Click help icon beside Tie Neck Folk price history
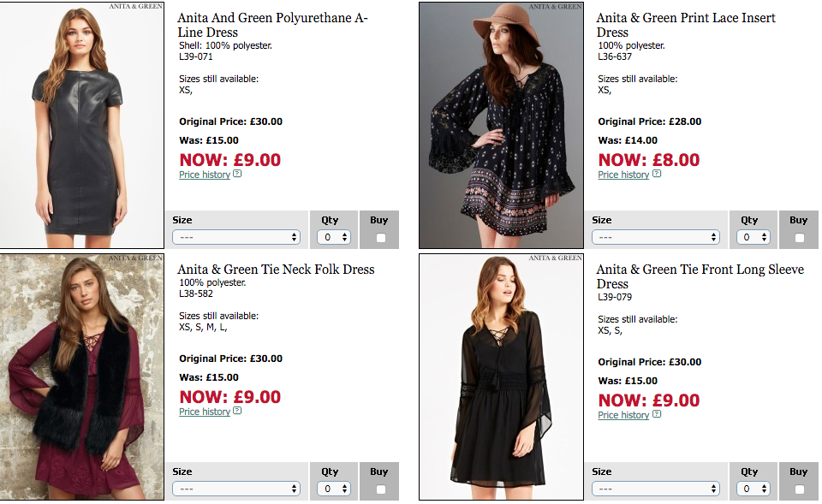The width and height of the screenshot is (822, 504). pos(237,411)
